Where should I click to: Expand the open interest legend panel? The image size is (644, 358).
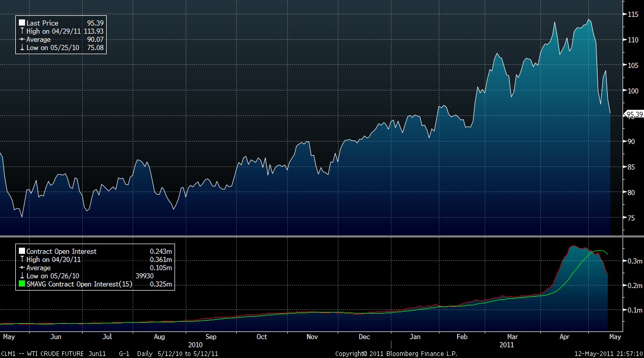[94, 268]
